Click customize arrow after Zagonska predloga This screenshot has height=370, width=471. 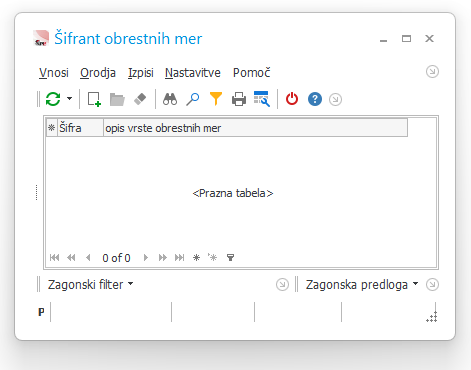click(x=432, y=285)
